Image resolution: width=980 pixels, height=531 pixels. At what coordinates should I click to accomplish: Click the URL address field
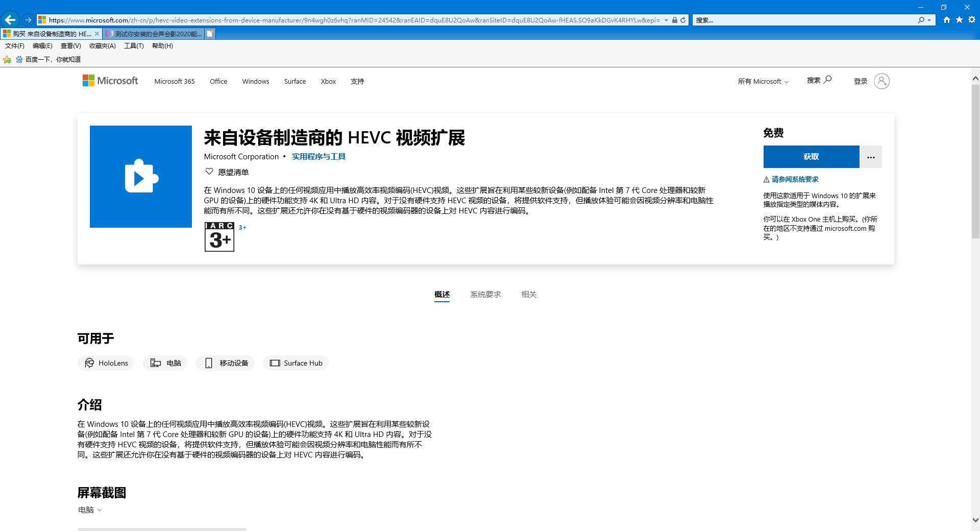[x=354, y=20]
